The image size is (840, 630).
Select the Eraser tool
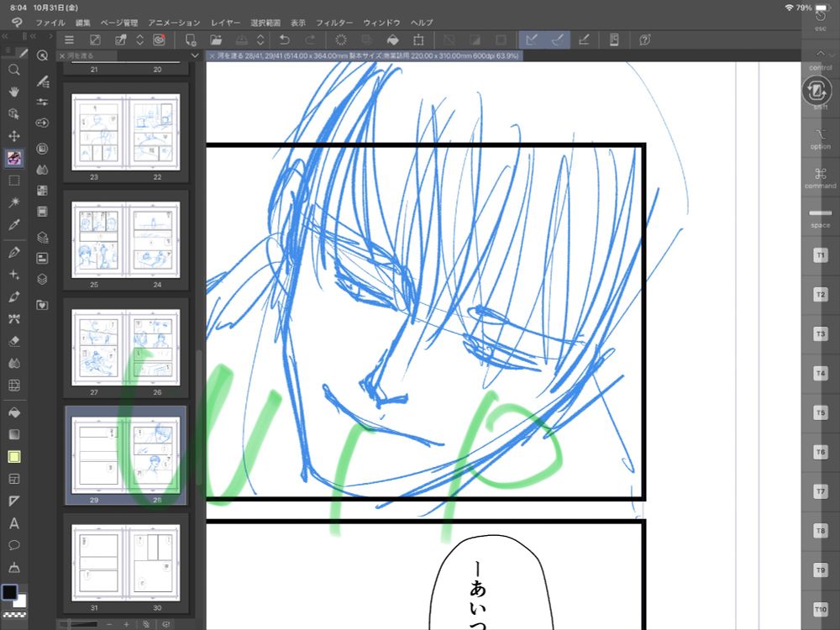coord(14,341)
